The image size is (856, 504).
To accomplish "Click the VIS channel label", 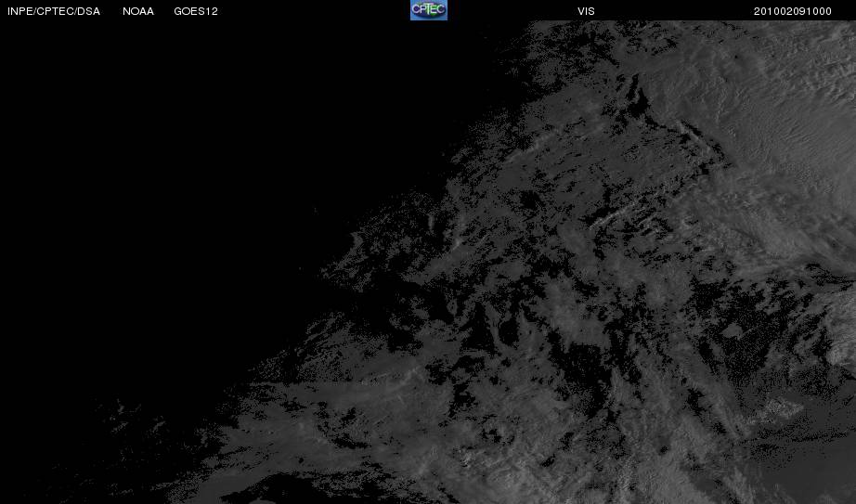I will (587, 11).
